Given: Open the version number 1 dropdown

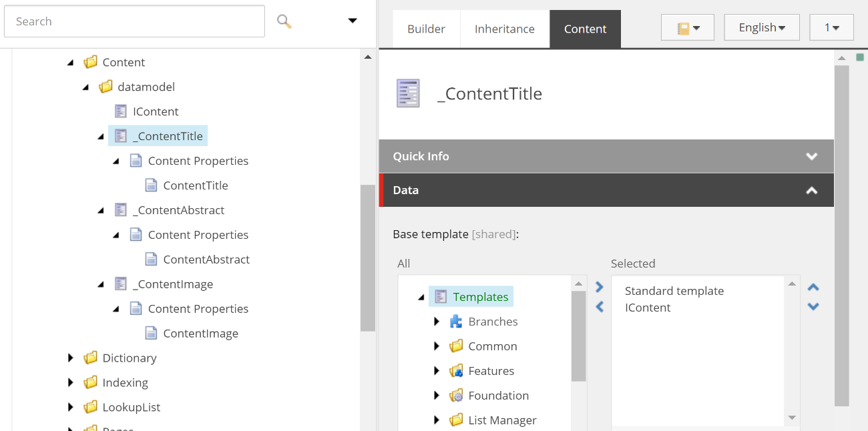Looking at the screenshot, I should click(831, 27).
